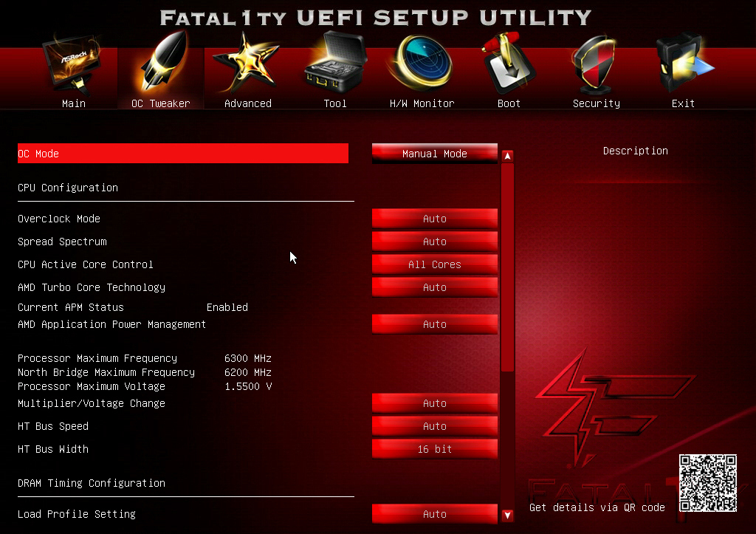
Task: Select the AMD Turbo Core Technology label
Action: [x=92, y=287]
